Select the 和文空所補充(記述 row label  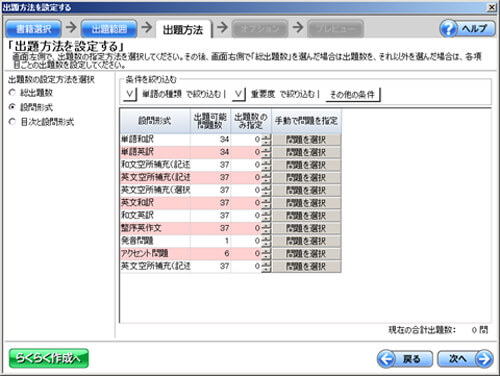coord(155,165)
